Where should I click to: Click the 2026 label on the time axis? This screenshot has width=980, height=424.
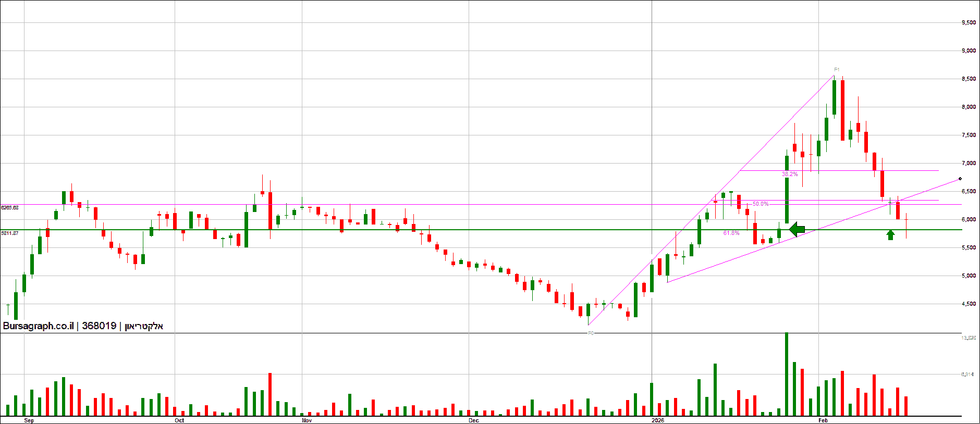coord(658,420)
